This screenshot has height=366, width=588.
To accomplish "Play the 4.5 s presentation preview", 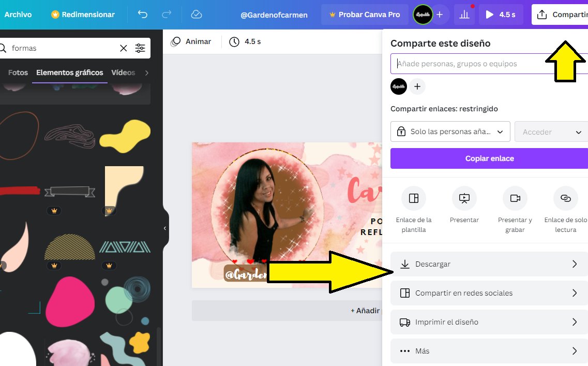I will [x=501, y=14].
